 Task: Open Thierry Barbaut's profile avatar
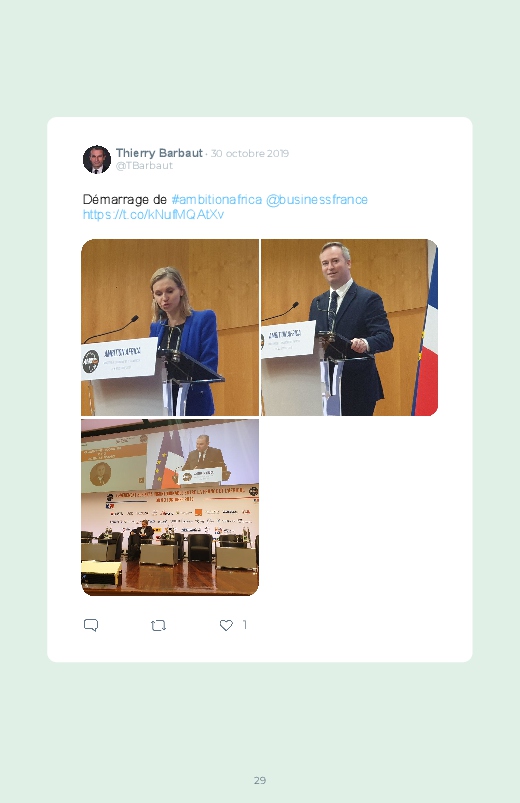click(x=97, y=159)
